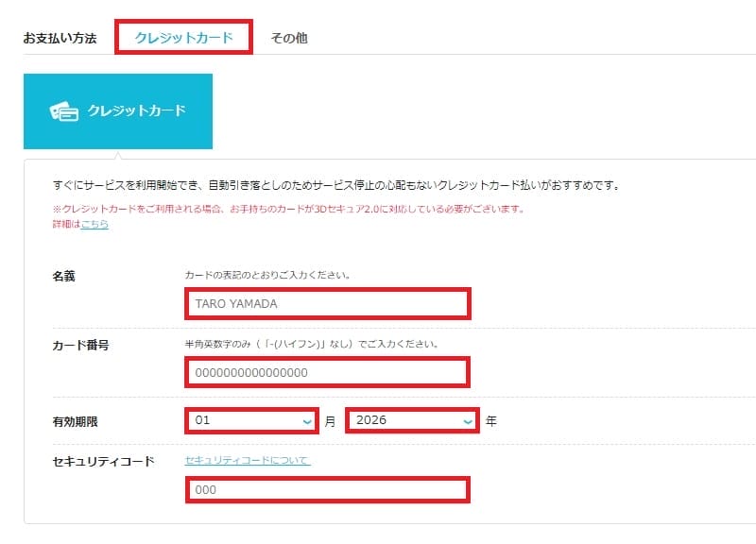Click the カード番号 field label

coord(80,345)
